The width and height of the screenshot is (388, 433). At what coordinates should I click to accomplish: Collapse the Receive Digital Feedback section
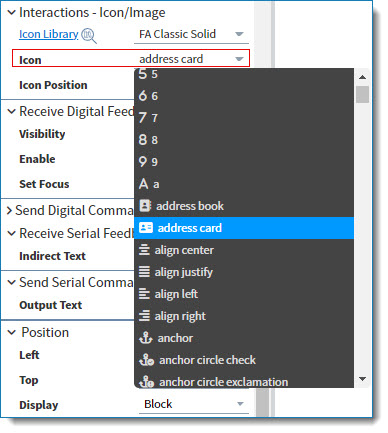pos(12,111)
